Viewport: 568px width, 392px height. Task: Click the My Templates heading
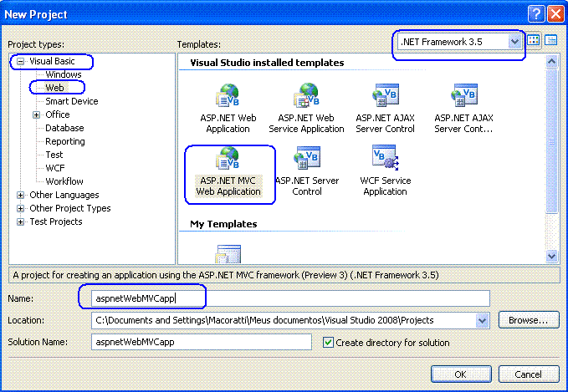223,224
